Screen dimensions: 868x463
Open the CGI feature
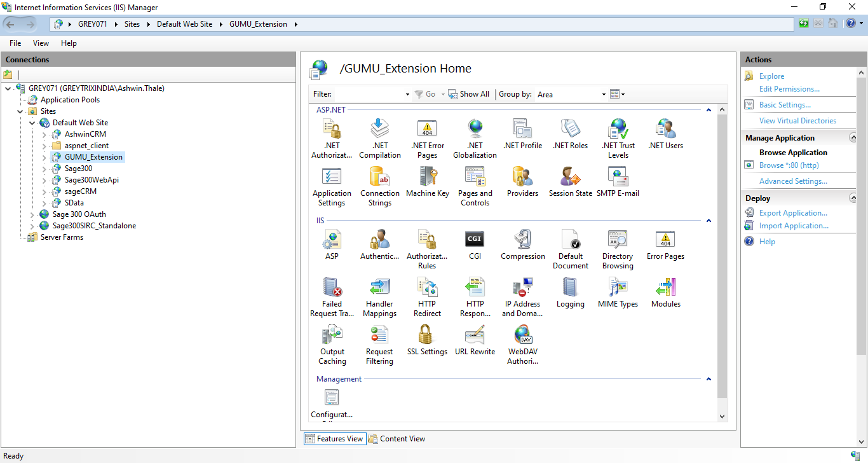click(x=475, y=245)
